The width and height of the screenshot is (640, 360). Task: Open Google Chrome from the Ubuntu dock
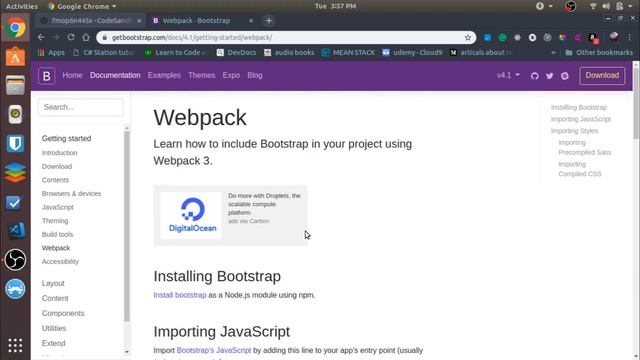click(15, 28)
